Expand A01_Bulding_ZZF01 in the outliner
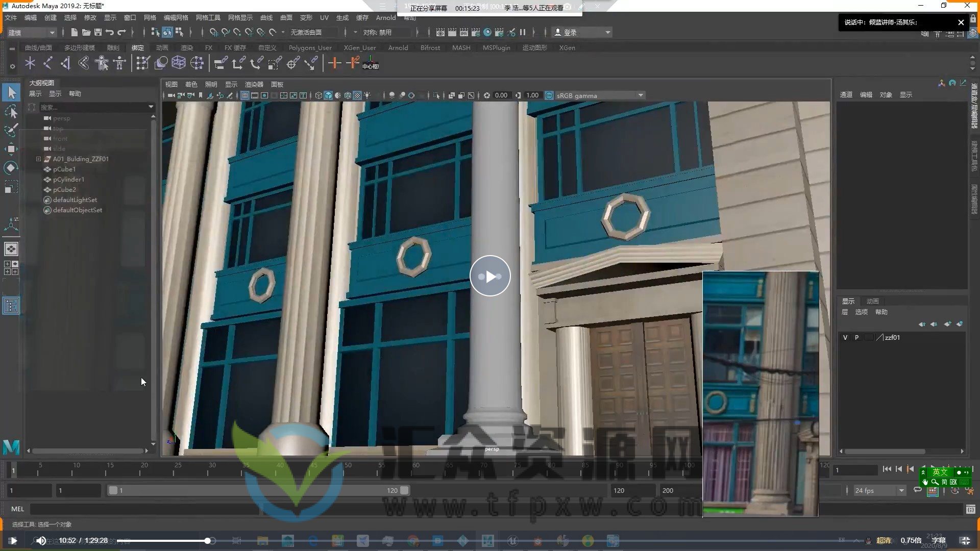Screen dimensions: 980x551 coord(38,159)
